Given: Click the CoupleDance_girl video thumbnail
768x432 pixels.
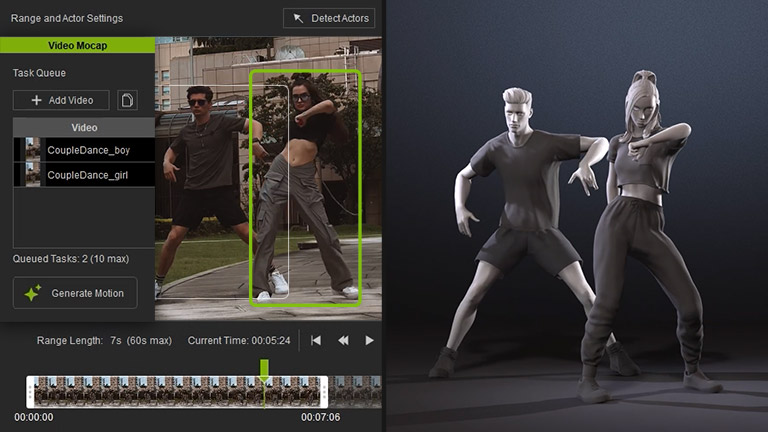Looking at the screenshot, I should pyautogui.click(x=33, y=175).
